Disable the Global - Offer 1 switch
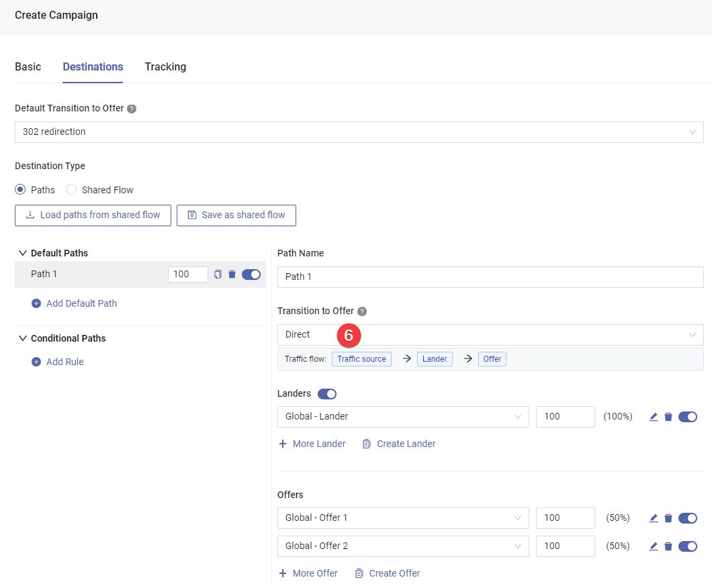 click(687, 518)
